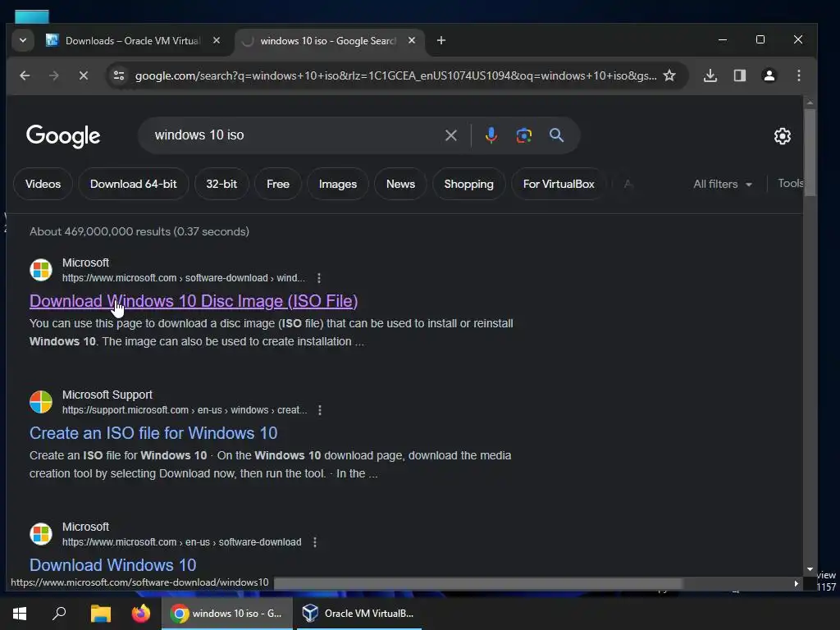Click the horizontal scrollbar thumb
This screenshot has width=840, height=630.
coord(478,583)
